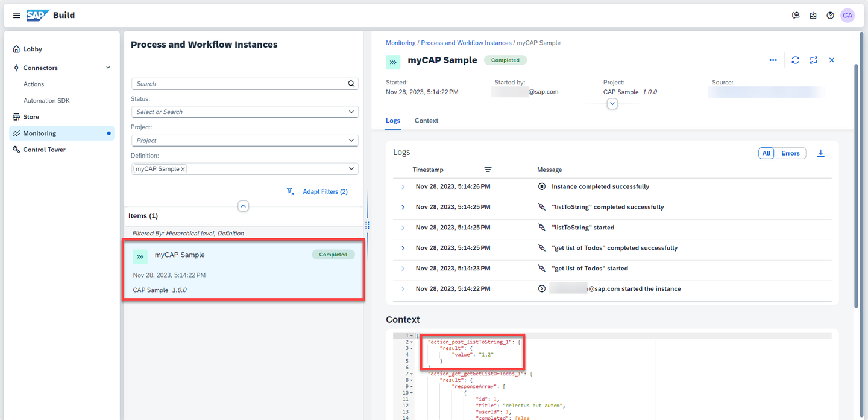Click the Completed status badge in header
This screenshot has height=420, width=868.
point(505,60)
